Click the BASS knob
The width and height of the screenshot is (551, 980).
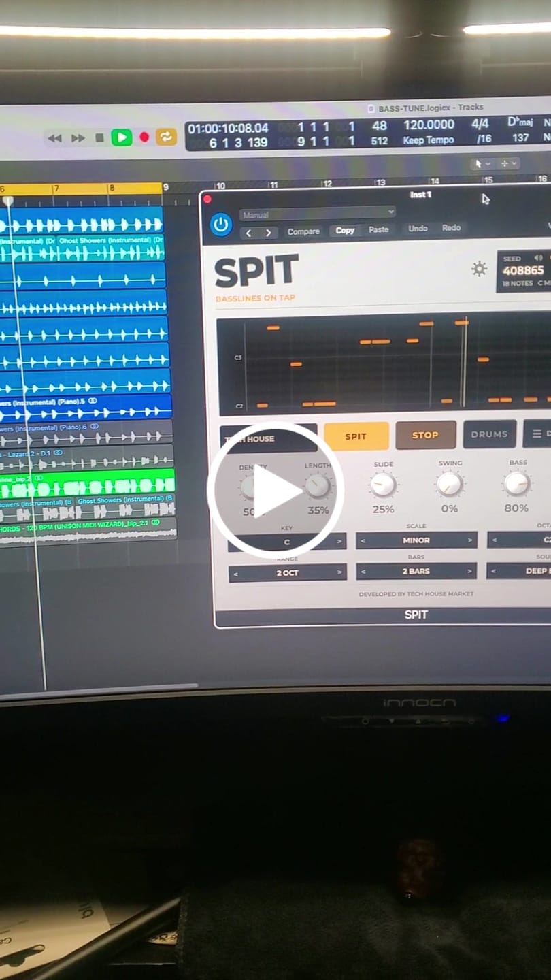[x=517, y=483]
